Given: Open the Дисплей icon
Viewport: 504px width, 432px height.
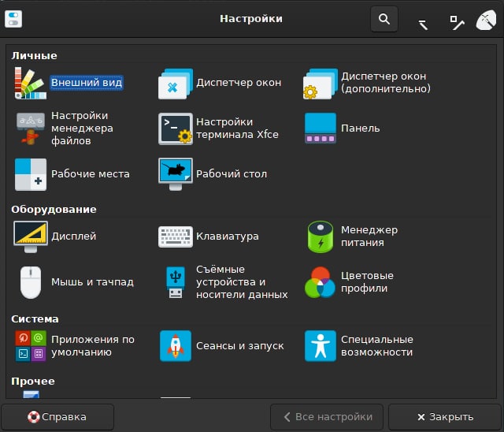Looking at the screenshot, I should (31, 236).
